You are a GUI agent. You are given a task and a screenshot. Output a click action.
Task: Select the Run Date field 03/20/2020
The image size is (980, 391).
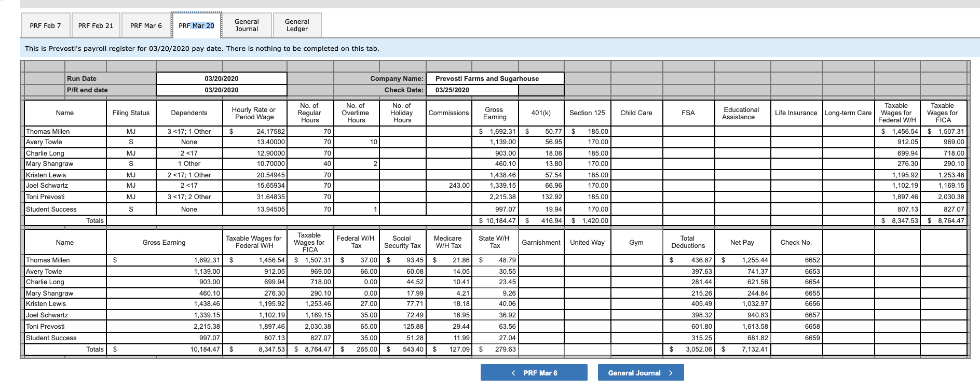pyautogui.click(x=222, y=78)
